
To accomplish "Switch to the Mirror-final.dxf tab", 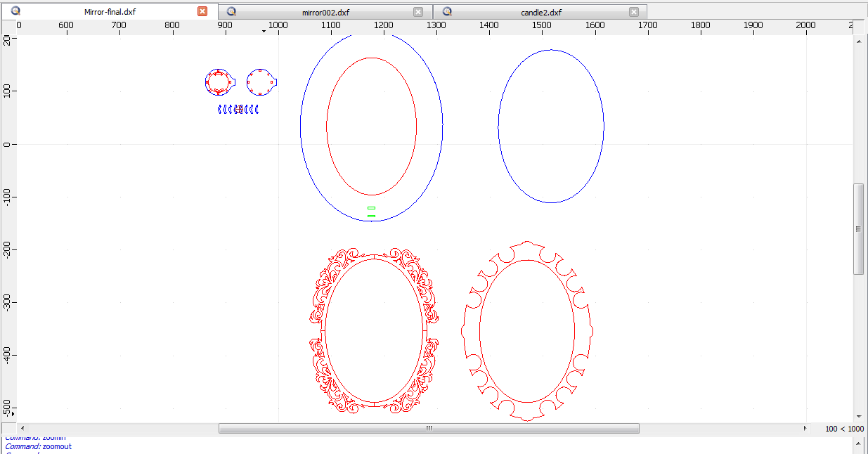I will coord(108,12).
